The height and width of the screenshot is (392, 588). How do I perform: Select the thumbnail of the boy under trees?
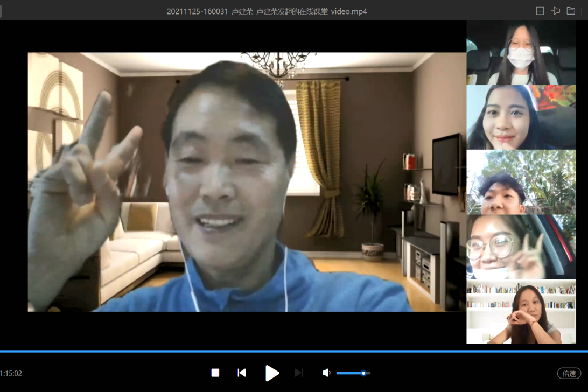521,182
